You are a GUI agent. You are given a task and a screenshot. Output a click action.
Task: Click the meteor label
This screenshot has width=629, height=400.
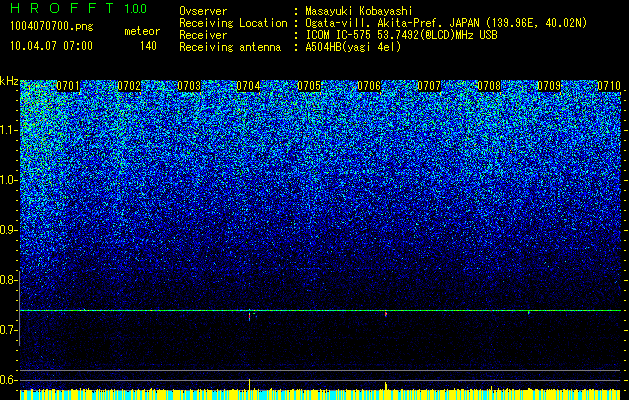pyautogui.click(x=142, y=31)
